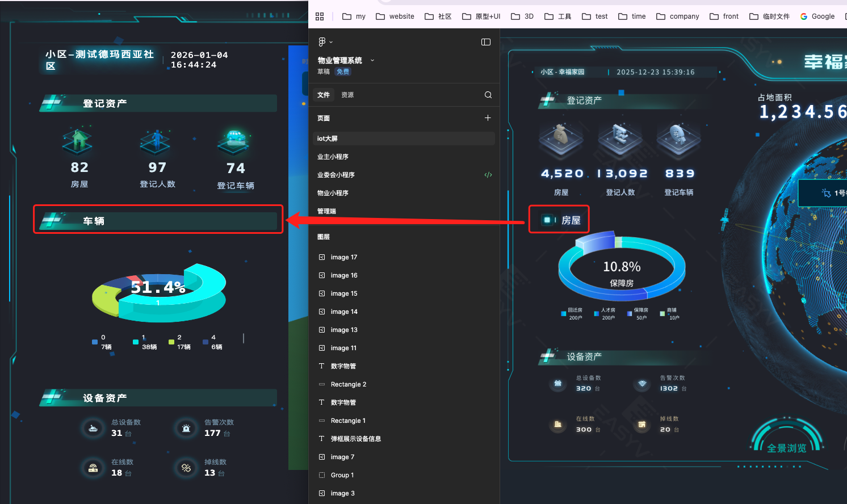Image resolution: width=847 pixels, height=504 pixels.
Task: Click the text icon of 弹框展示设备信息 layer
Action: coord(322,439)
